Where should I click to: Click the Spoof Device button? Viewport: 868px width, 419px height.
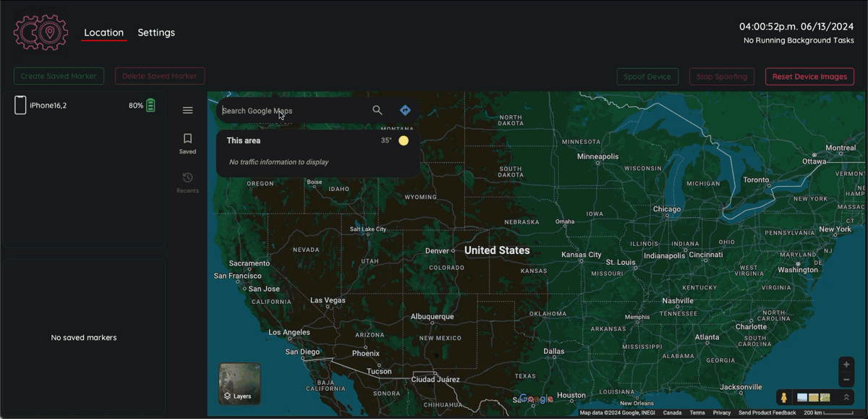tap(647, 77)
